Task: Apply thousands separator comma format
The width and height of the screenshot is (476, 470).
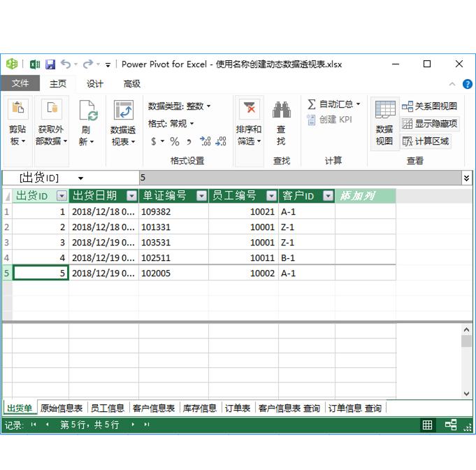Action: (x=189, y=141)
